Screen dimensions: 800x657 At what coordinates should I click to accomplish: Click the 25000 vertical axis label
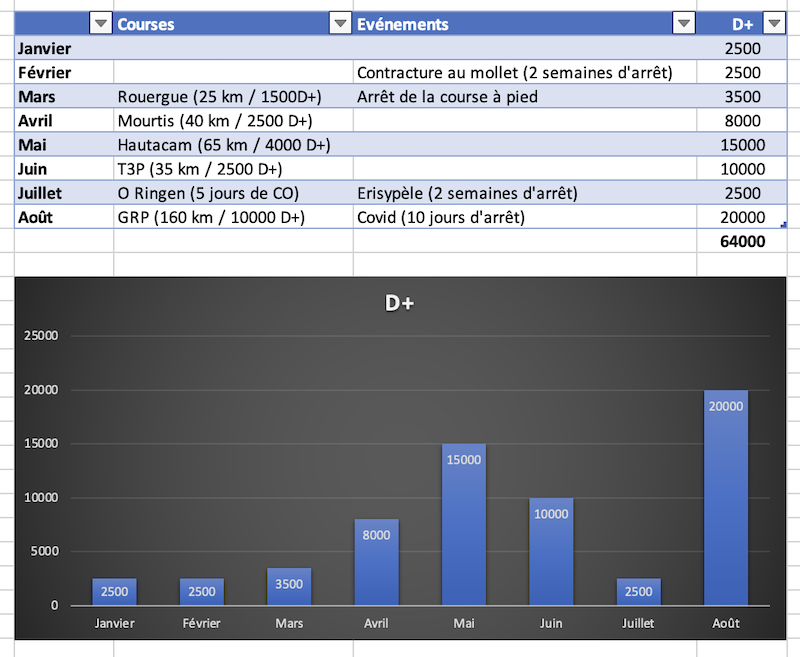click(40, 336)
